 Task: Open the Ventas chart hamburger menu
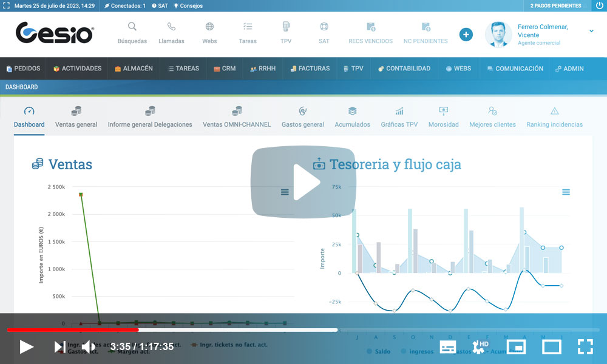285,192
